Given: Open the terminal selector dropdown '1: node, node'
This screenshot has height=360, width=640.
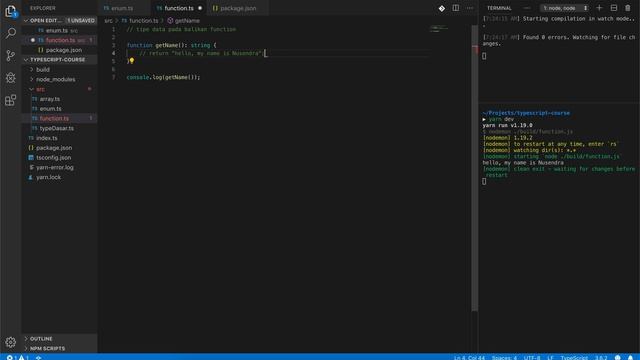Looking at the screenshot, I should click(x=564, y=8).
